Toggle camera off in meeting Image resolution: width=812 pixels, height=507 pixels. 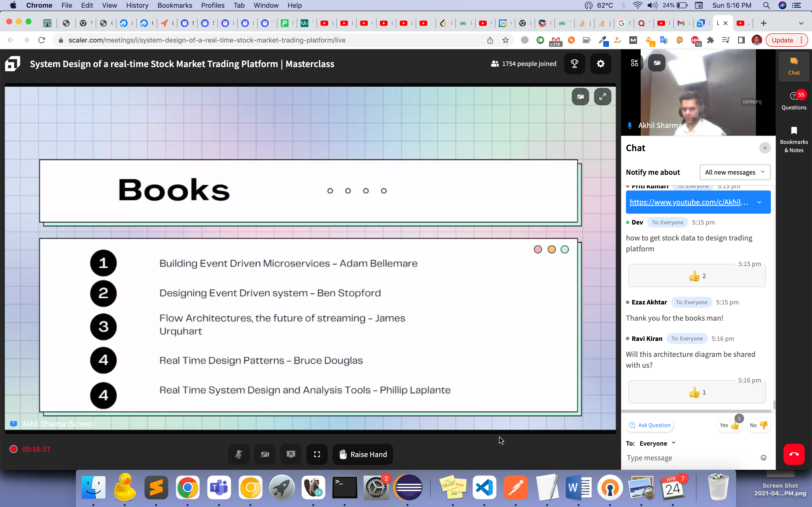point(265,454)
